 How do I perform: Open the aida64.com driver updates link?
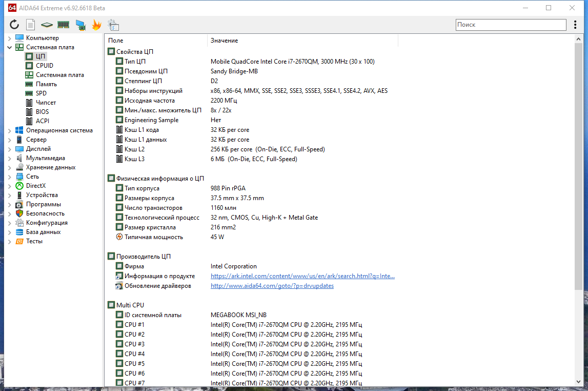coord(272,286)
